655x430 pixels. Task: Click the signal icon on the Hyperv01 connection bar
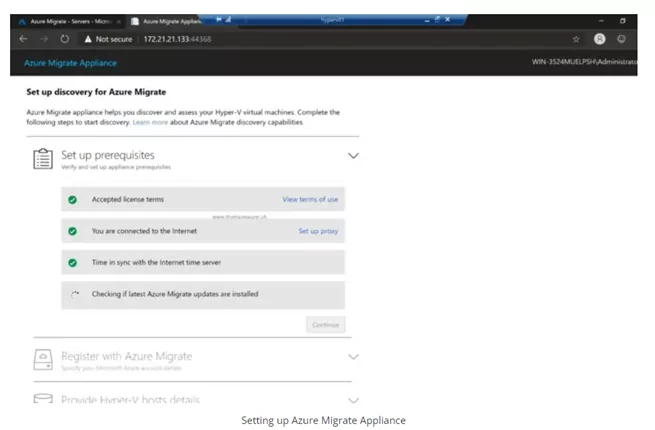[x=228, y=19]
